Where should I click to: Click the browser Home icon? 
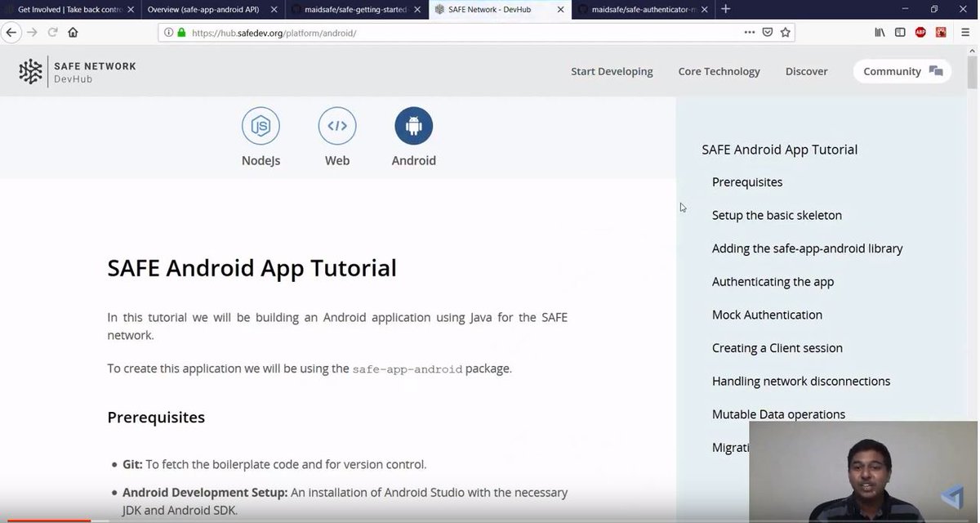coord(73,32)
